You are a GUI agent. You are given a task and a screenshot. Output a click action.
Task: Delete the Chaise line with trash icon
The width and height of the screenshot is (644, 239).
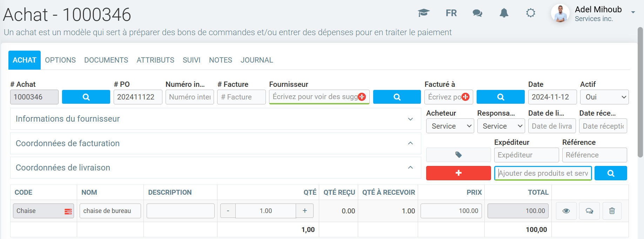point(612,211)
